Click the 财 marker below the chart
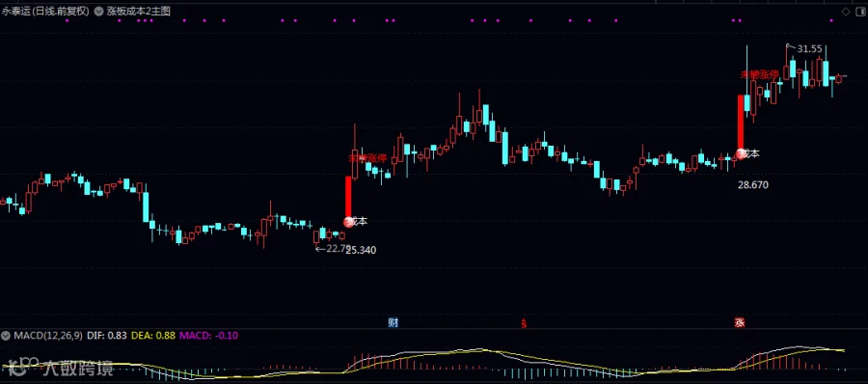Viewport: 868px width, 384px height. pos(393,322)
